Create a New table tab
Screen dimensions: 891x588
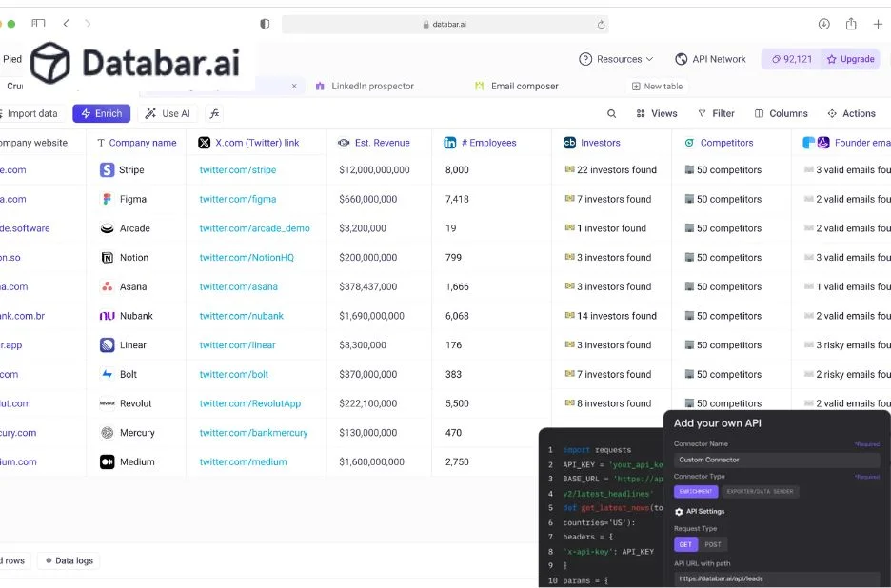(x=657, y=87)
